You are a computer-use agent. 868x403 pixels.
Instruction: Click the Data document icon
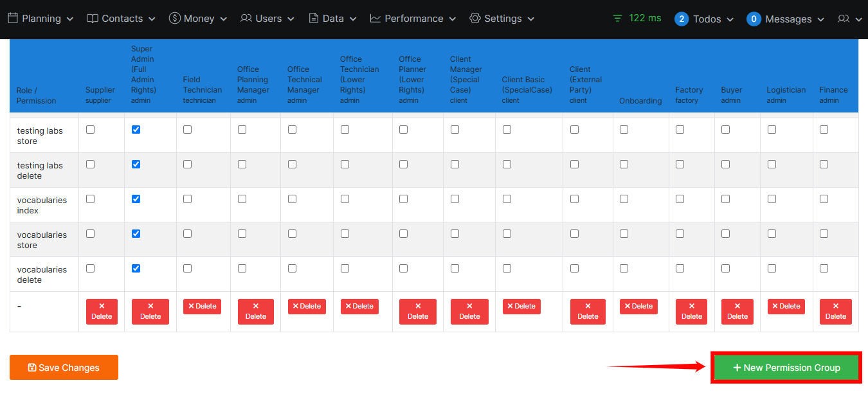(314, 19)
